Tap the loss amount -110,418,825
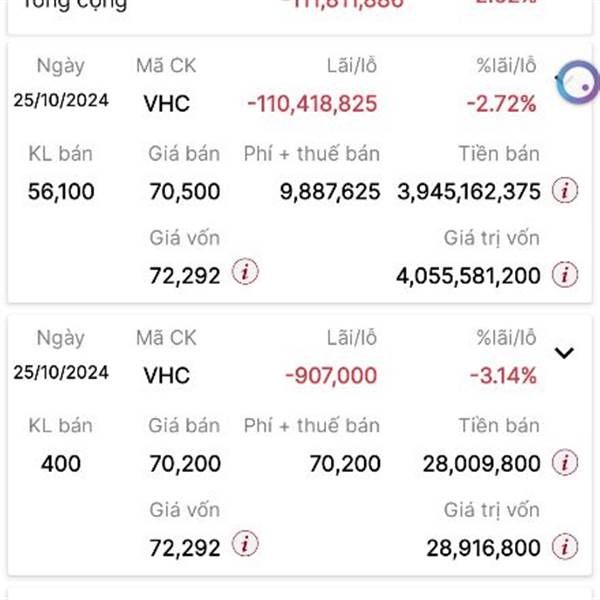The width and height of the screenshot is (600, 600). coord(311,103)
